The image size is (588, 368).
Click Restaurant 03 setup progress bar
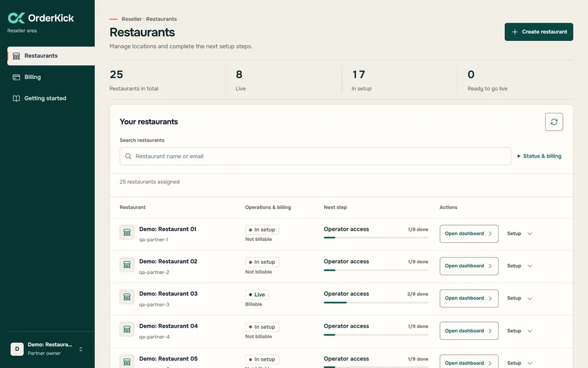[375, 302]
